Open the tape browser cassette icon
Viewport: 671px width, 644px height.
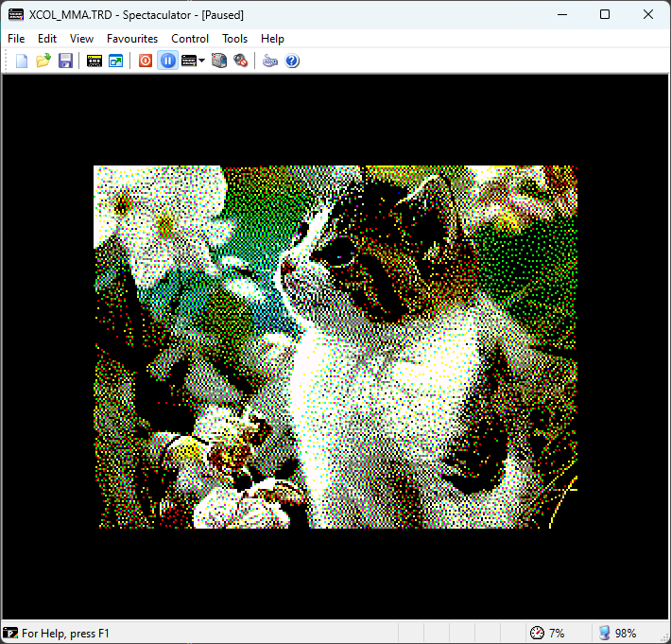coord(95,61)
